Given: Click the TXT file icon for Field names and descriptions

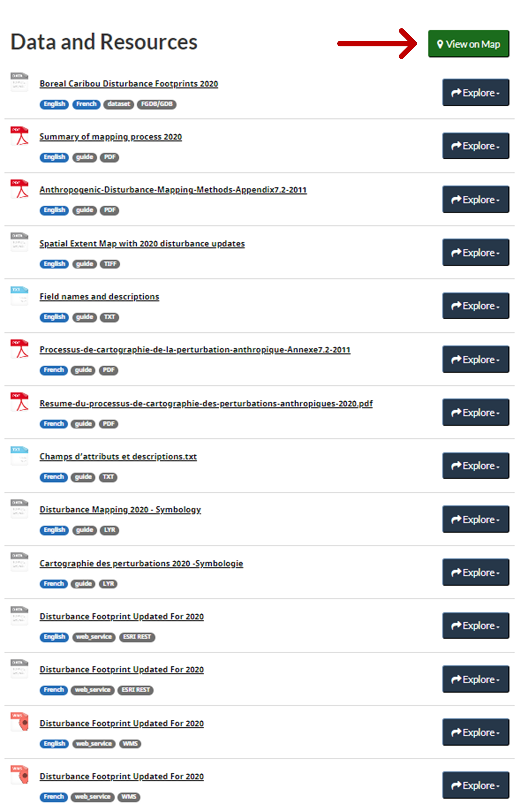Looking at the screenshot, I should click(x=19, y=296).
